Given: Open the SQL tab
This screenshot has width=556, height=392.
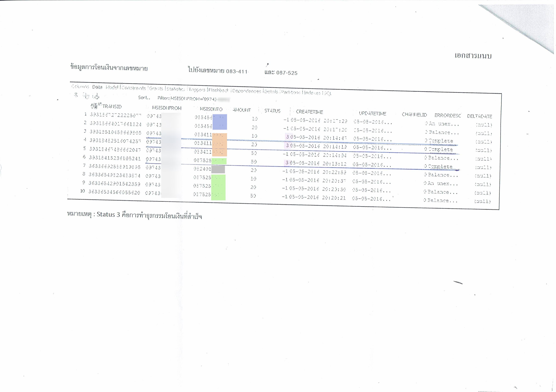Looking at the screenshot, I should [328, 93].
